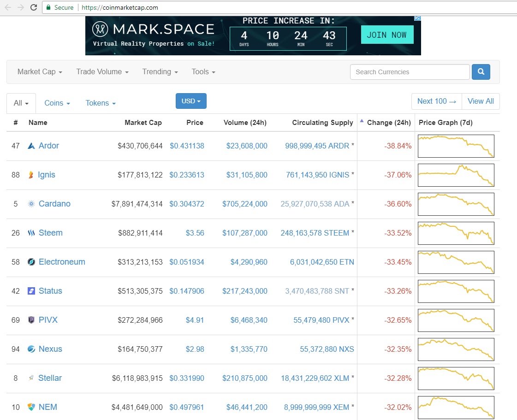517x420 pixels.
Task: Click the Electroneum logo icon
Action: click(31, 262)
